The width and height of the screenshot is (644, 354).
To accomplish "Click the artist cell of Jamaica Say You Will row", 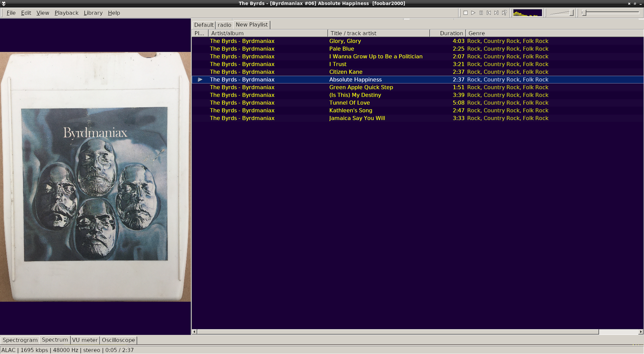I will (x=242, y=118).
